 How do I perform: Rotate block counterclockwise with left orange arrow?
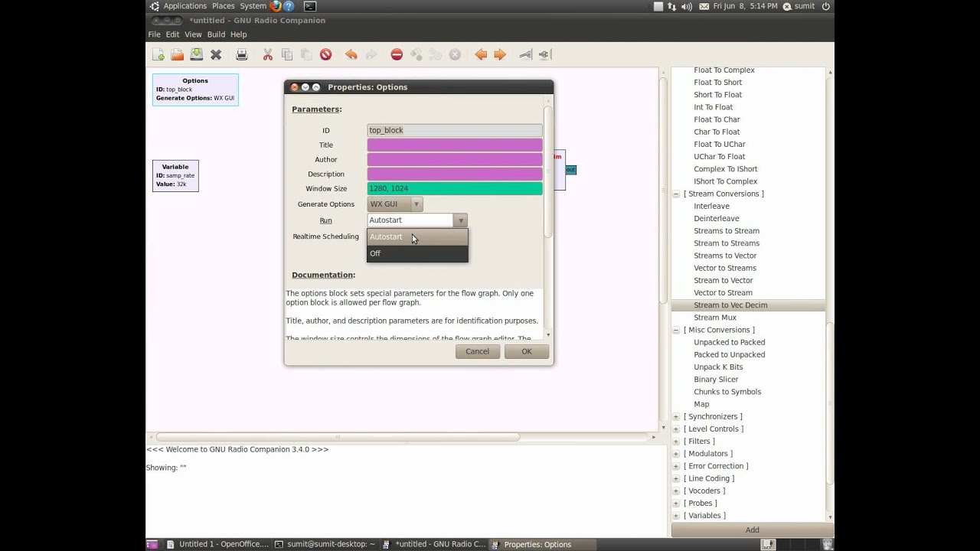click(481, 54)
